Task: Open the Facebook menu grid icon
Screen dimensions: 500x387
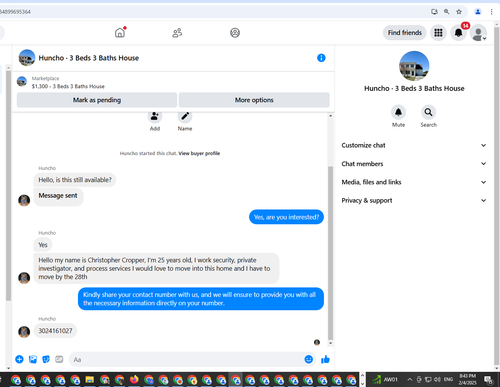Action: click(x=438, y=33)
